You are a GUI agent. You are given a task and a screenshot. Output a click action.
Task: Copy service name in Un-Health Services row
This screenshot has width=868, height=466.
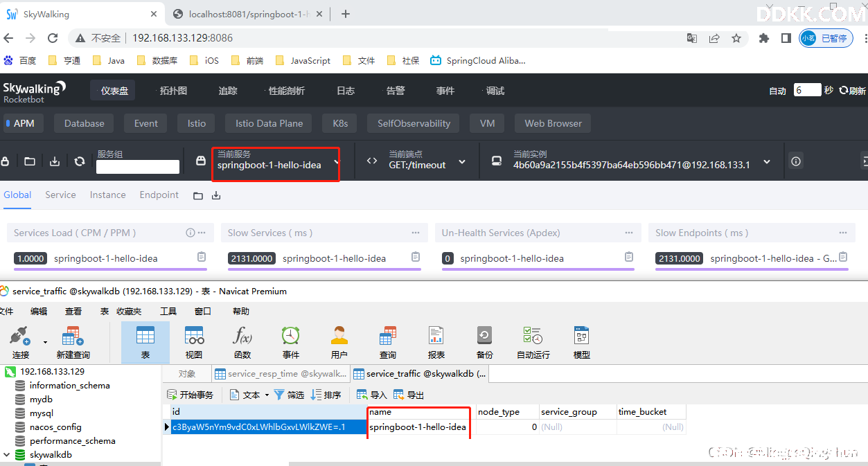pos(629,257)
